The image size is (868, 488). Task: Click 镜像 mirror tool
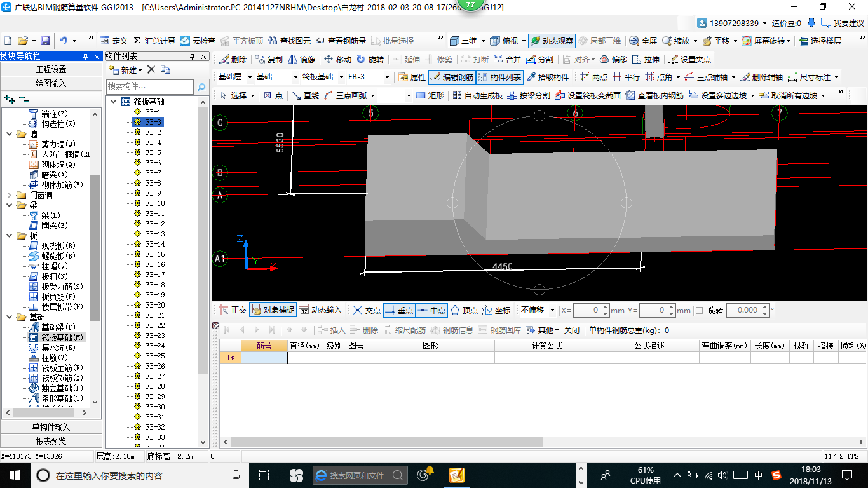click(302, 59)
